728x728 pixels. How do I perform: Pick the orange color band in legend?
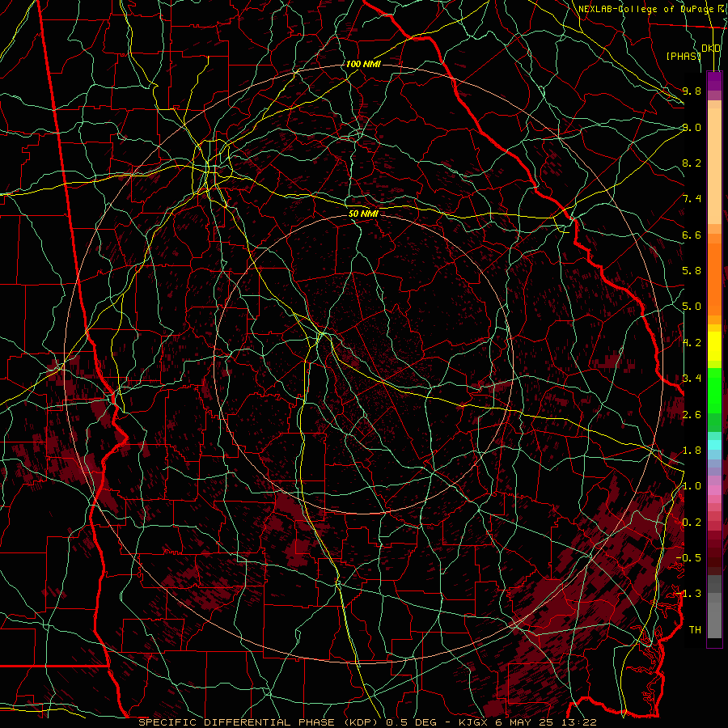pos(714,280)
